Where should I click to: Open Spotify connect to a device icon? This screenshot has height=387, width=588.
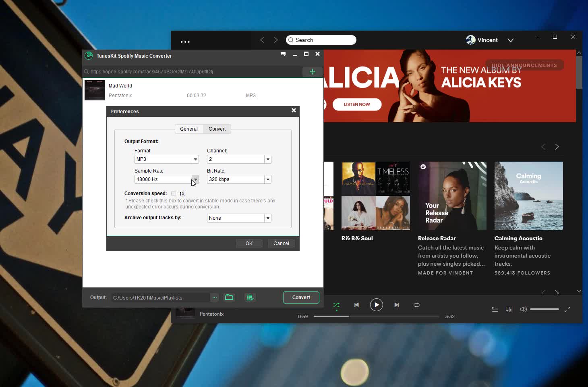coord(509,309)
